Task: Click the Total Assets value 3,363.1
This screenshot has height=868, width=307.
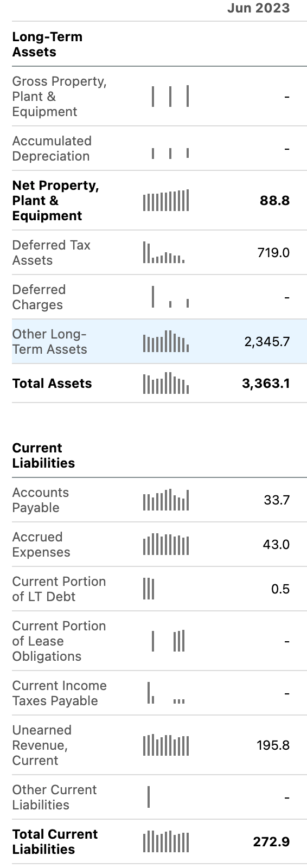Action: (266, 384)
